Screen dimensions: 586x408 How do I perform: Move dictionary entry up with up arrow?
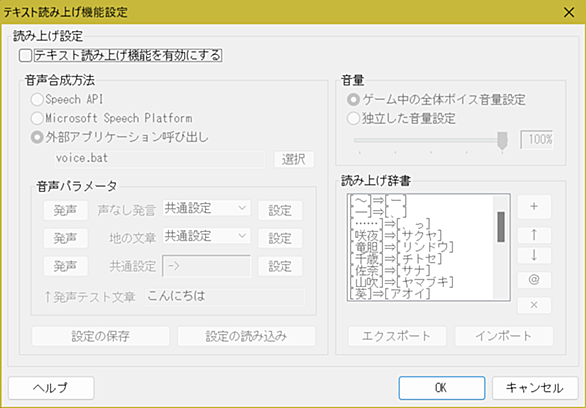pos(534,235)
